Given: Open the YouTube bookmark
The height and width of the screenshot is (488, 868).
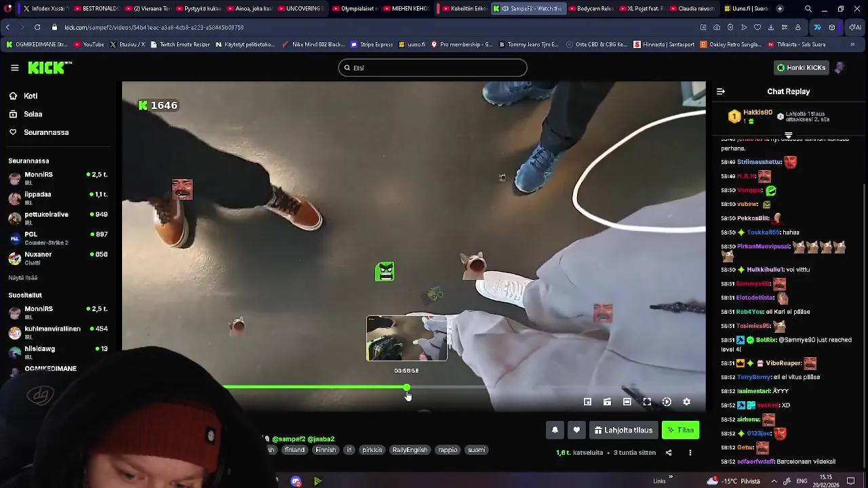Looking at the screenshot, I should coord(88,45).
